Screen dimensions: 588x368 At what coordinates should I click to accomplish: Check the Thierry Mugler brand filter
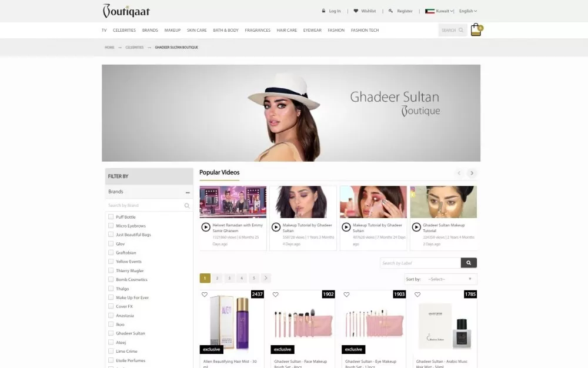(x=111, y=270)
